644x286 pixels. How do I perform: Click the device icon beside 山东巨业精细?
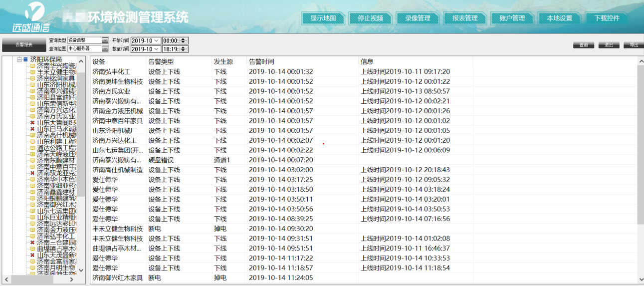click(32, 217)
